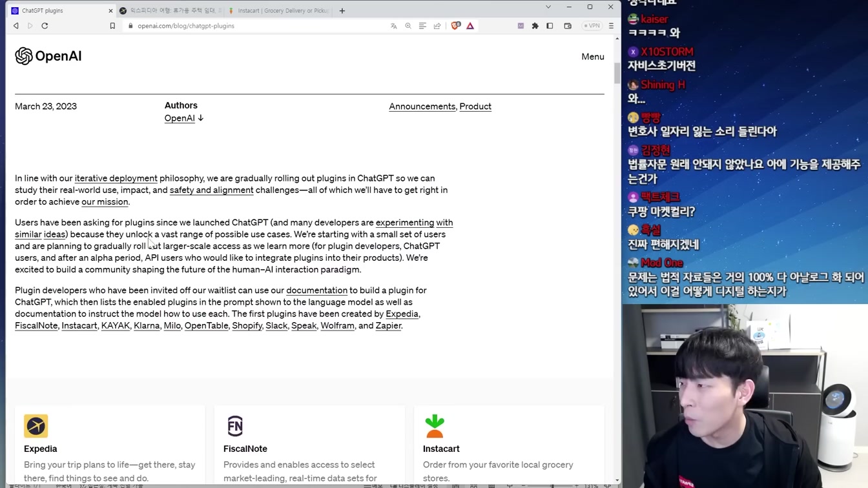Open a new tab with the plus button
868x488 pixels.
342,10
